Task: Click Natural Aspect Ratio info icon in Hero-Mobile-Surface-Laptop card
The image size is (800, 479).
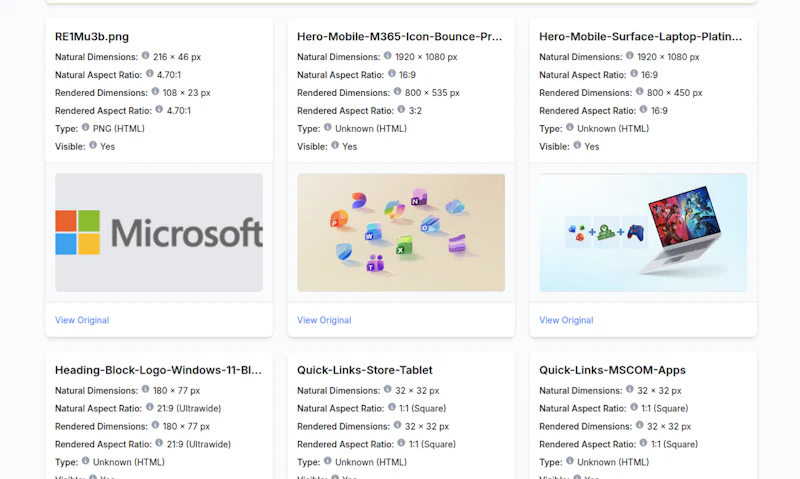Action: pyautogui.click(x=634, y=73)
